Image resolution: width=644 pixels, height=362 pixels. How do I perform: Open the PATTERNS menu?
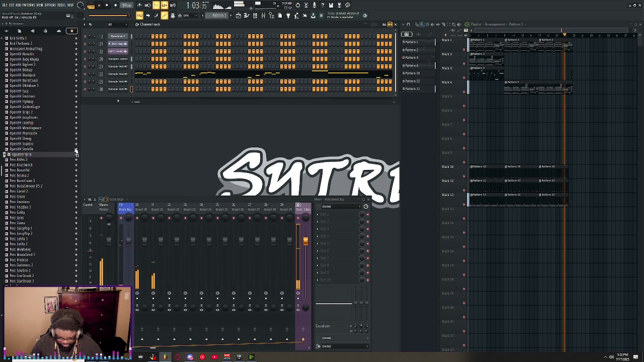click(28, 5)
